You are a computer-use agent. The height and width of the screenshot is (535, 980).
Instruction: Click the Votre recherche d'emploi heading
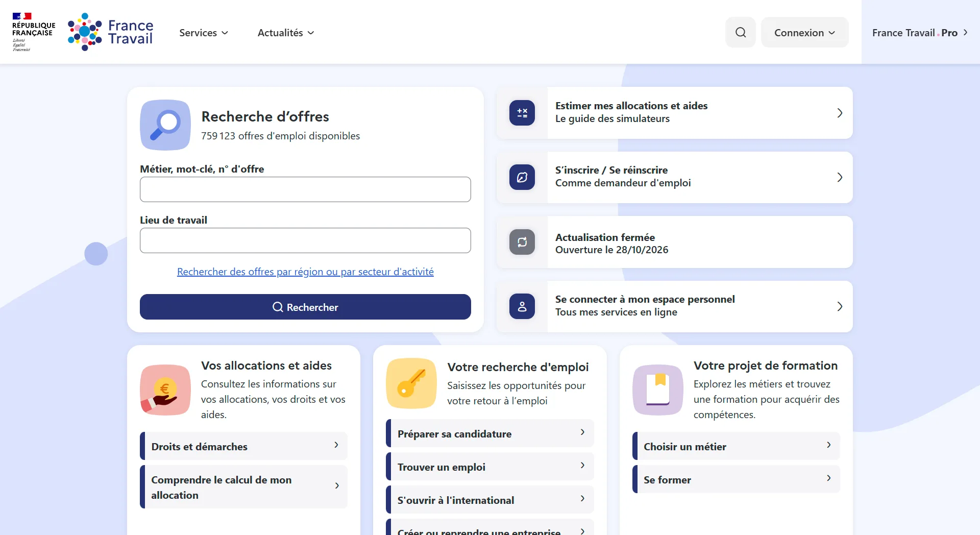point(518,367)
